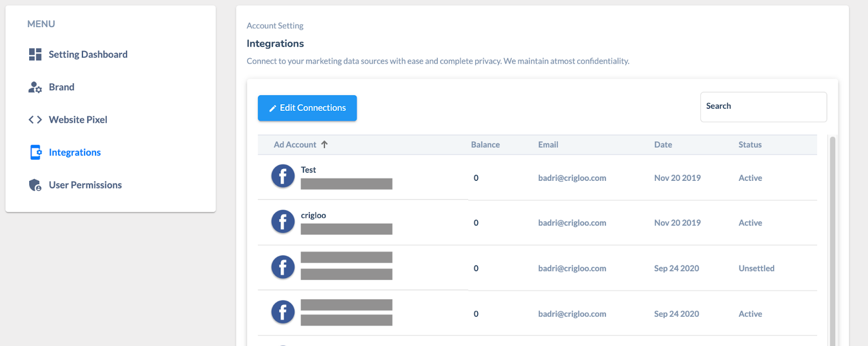Click the table's vertical scrollbar
The width and height of the screenshot is (868, 346).
tap(833, 240)
